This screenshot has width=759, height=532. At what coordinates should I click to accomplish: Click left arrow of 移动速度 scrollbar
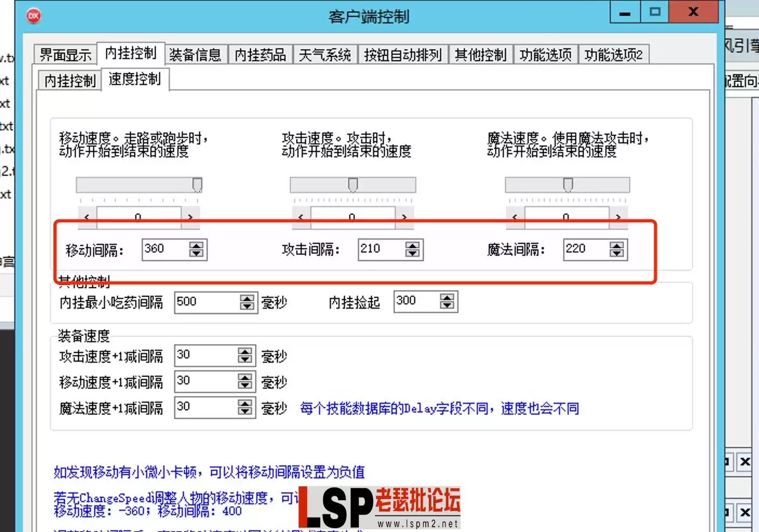click(x=87, y=217)
